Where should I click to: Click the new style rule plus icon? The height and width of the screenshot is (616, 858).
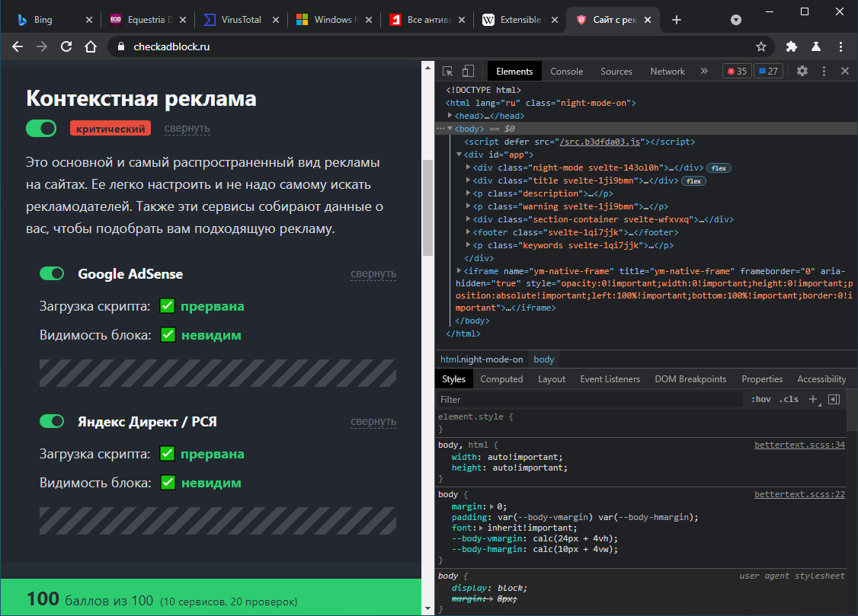click(x=813, y=399)
